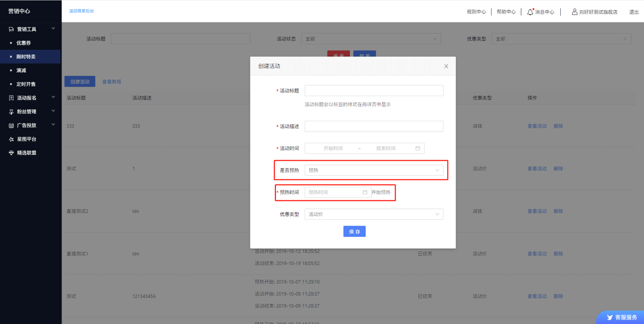644x324 pixels.
Task: Click 返回商家后台 link
Action: tap(81, 11)
